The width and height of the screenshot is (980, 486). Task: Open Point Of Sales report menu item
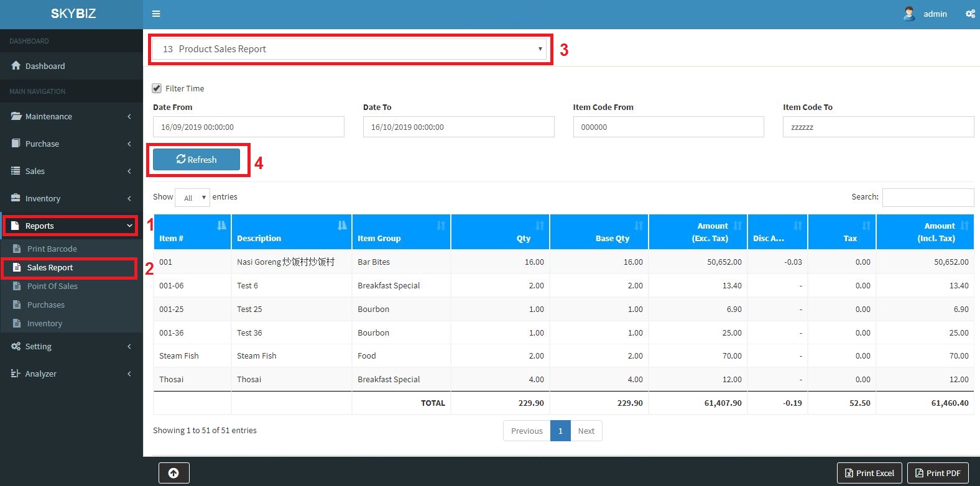52,287
